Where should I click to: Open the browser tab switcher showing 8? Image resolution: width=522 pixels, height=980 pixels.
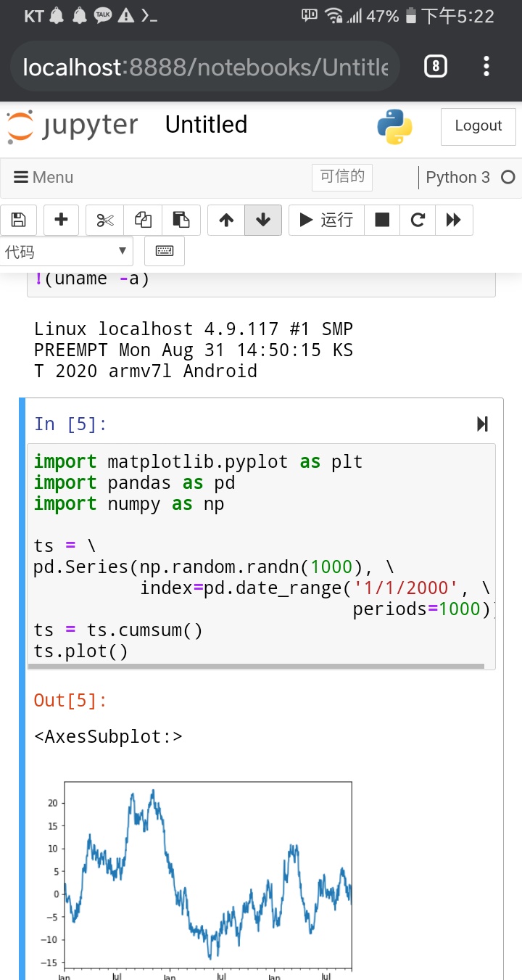pyautogui.click(x=435, y=65)
